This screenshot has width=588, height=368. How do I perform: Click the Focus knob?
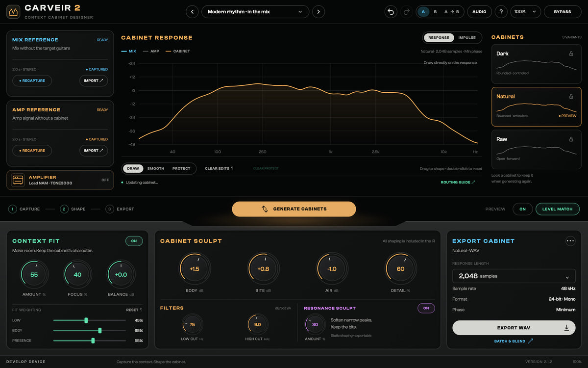pos(77,275)
